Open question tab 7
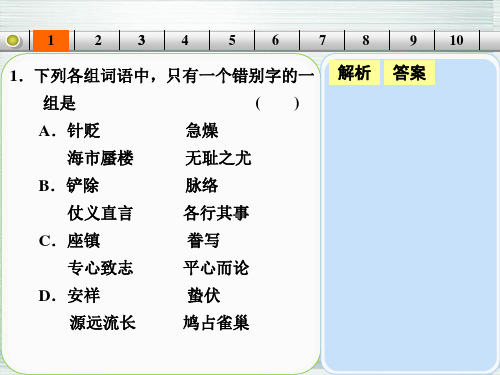 click(x=322, y=40)
